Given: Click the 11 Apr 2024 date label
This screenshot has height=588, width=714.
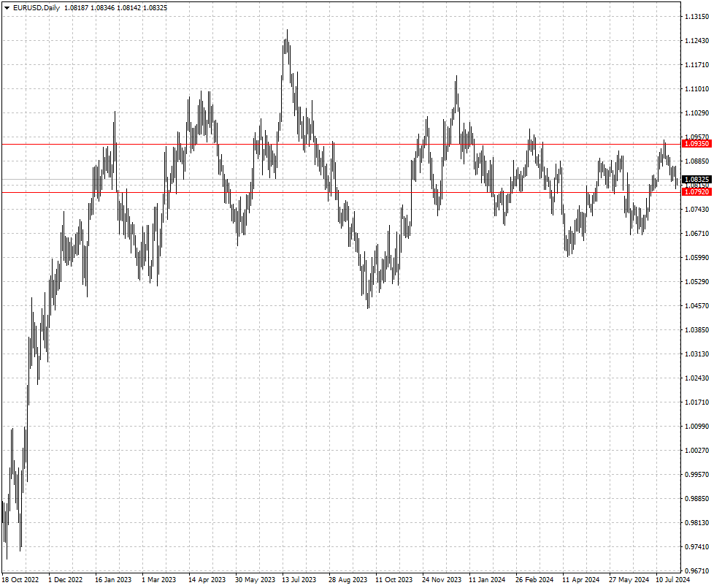Looking at the screenshot, I should pyautogui.click(x=581, y=580).
